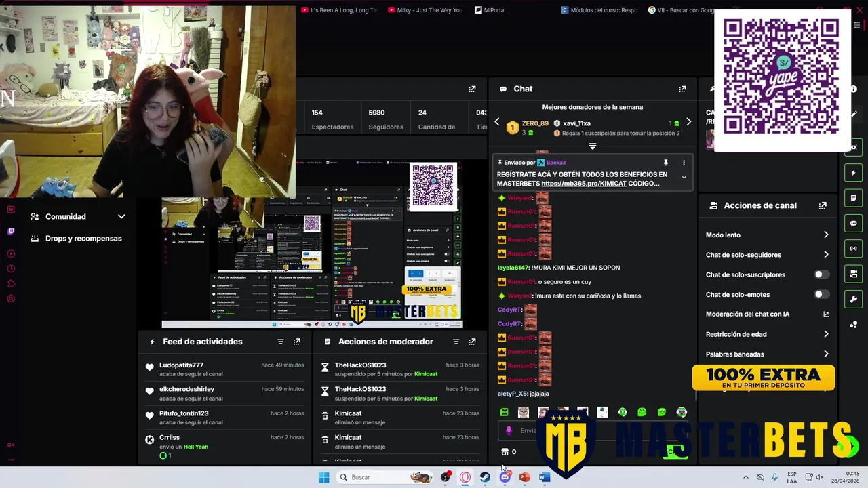Open Modo lento options

(x=767, y=235)
